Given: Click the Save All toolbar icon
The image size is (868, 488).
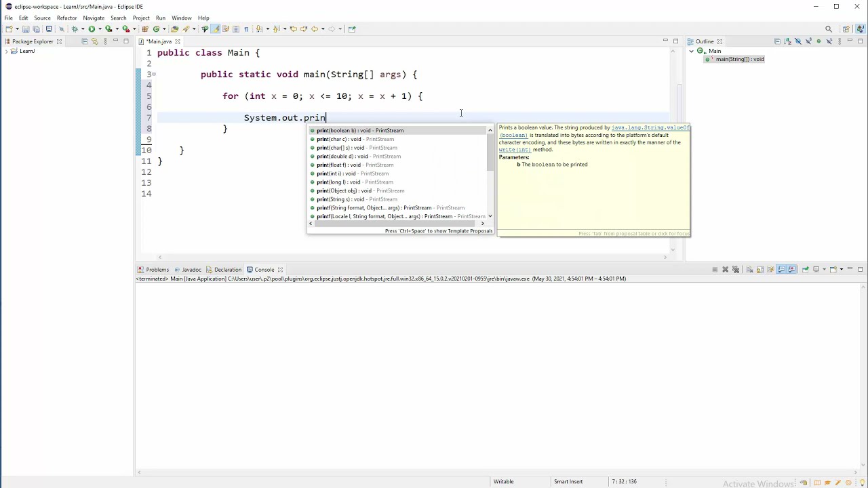Looking at the screenshot, I should pos(36,28).
